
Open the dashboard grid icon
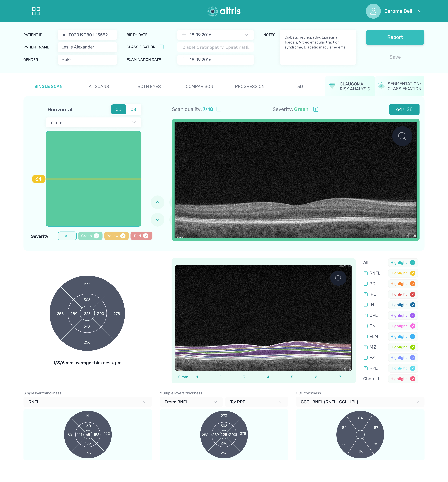coord(36,11)
